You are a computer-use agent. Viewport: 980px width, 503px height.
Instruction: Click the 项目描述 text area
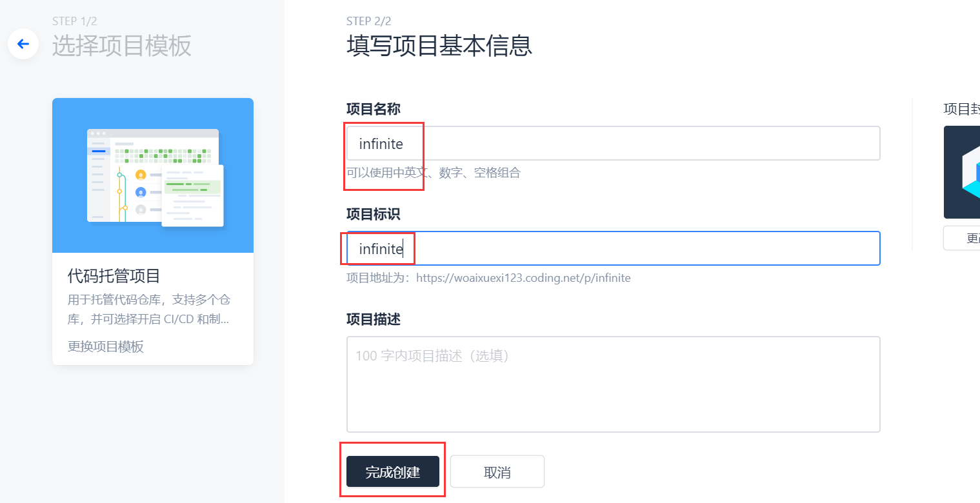[613, 384]
